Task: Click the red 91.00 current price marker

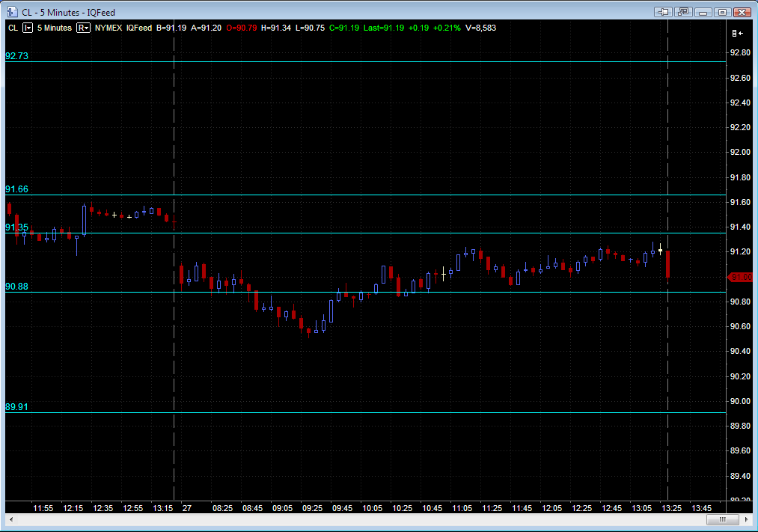Action: [741, 277]
